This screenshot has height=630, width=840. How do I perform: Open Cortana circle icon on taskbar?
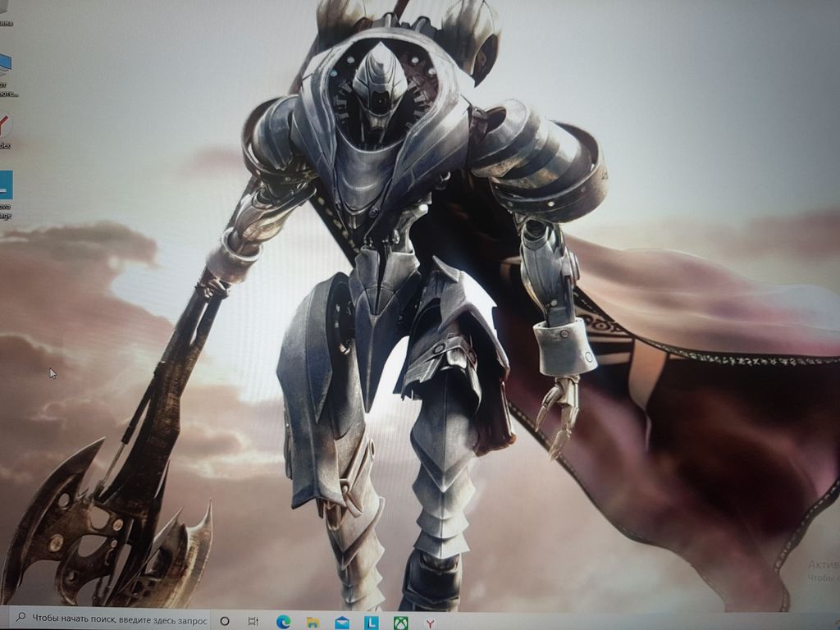(x=225, y=621)
